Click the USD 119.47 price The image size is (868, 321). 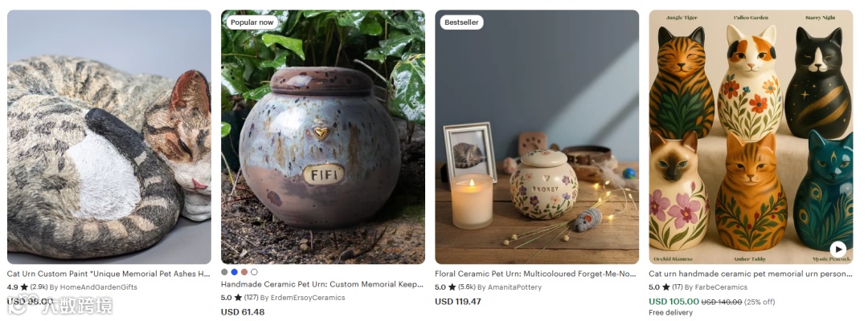pos(458,302)
